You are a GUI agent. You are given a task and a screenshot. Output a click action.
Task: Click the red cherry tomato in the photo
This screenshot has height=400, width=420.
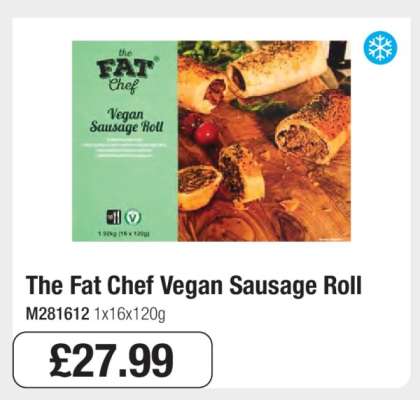[x=207, y=133]
